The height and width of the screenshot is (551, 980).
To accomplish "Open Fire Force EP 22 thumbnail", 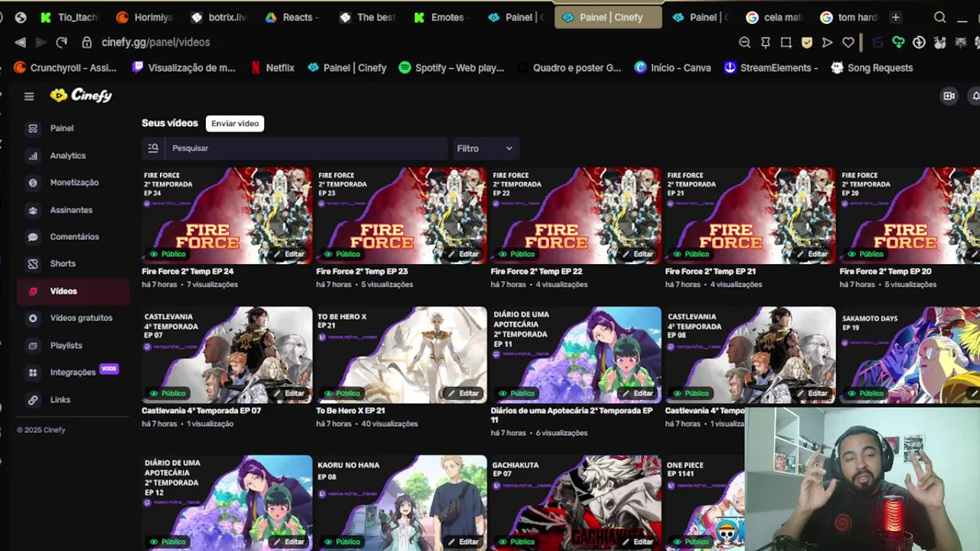I will tap(576, 215).
